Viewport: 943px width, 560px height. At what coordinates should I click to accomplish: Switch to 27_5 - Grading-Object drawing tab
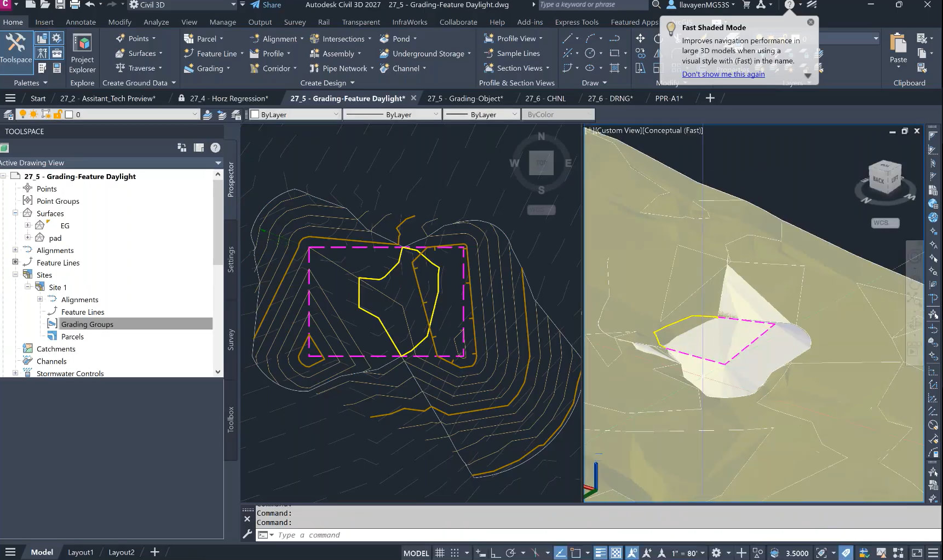[464, 99]
